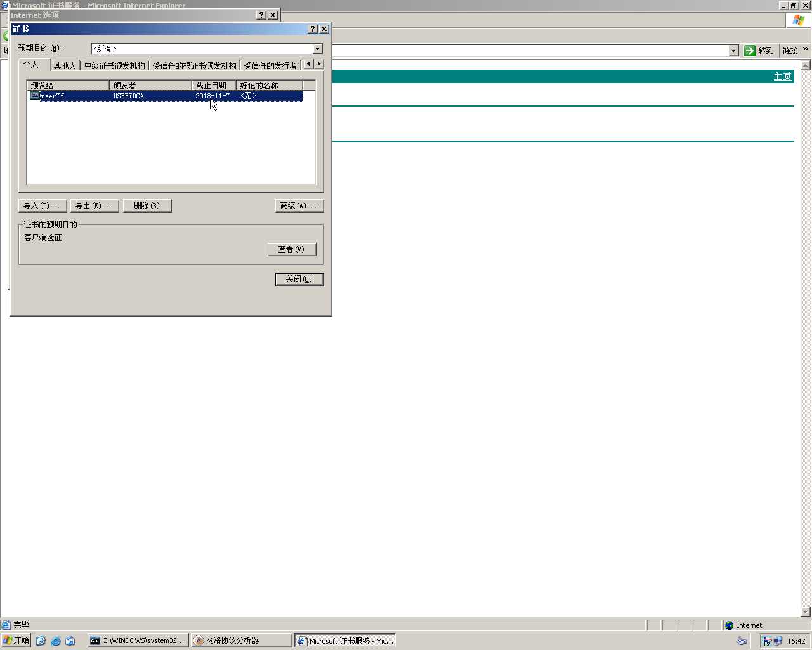Select the 受信任的发行者 tab
This screenshot has width=812, height=650.
(x=270, y=65)
